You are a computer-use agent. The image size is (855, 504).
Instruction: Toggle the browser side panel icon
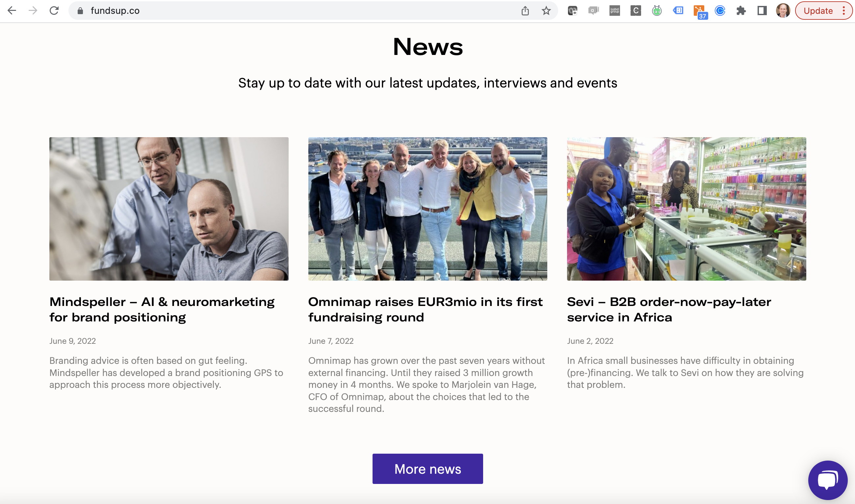pos(762,11)
